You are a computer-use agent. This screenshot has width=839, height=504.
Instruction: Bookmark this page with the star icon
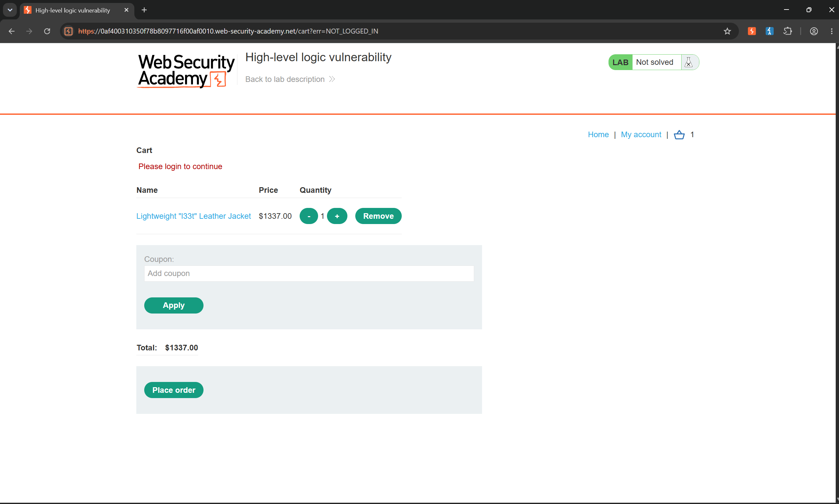point(727,31)
